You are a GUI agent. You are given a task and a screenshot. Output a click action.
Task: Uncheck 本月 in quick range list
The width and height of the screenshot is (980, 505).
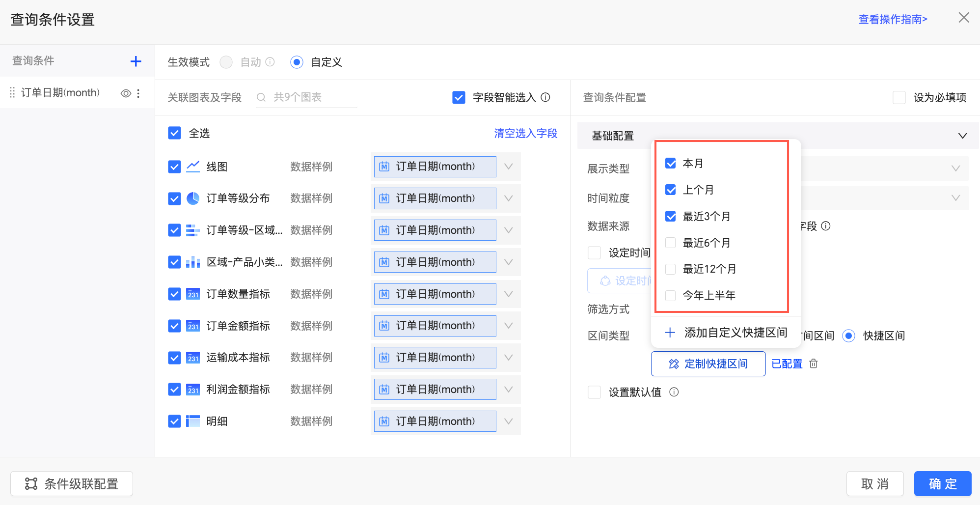[671, 163]
